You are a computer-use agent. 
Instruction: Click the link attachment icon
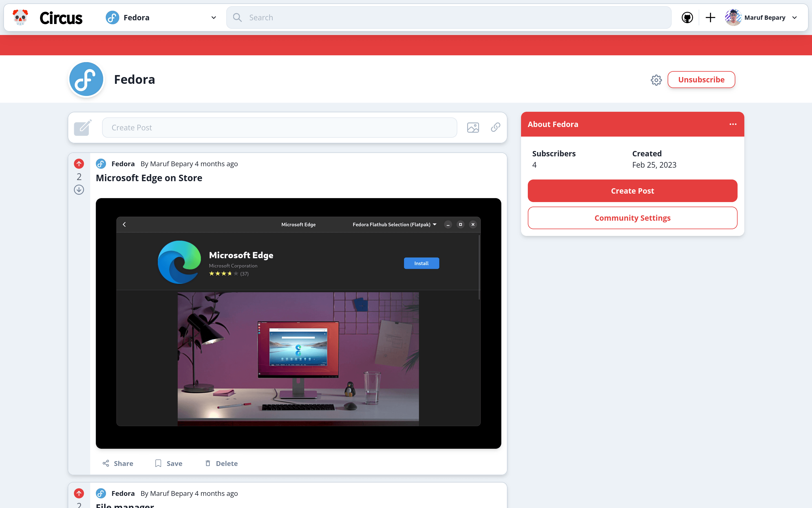(496, 127)
